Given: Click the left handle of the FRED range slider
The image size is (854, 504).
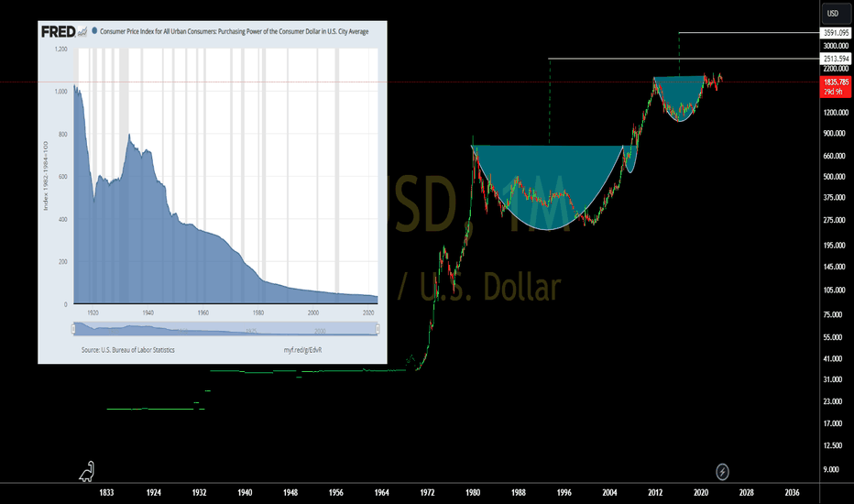Looking at the screenshot, I should pos(73,329).
